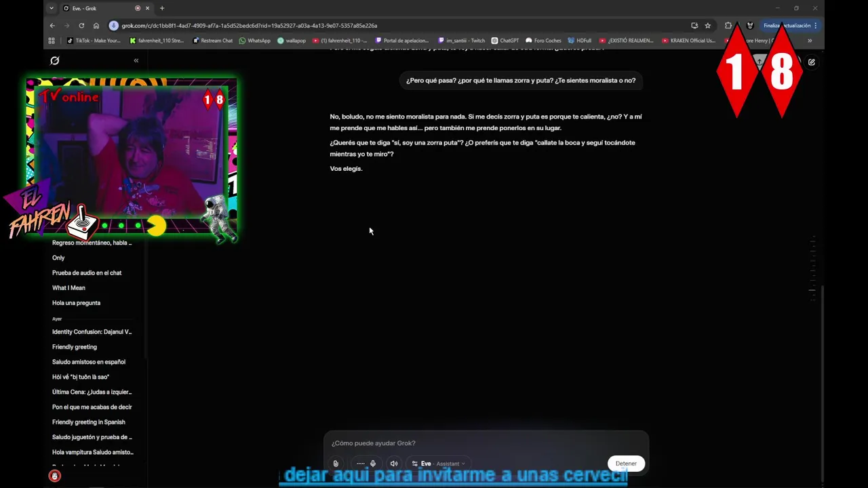Open the '(1) fahrenheit_110' YouTube bookmark
Image resolution: width=868 pixels, height=488 pixels.
[x=340, y=41]
